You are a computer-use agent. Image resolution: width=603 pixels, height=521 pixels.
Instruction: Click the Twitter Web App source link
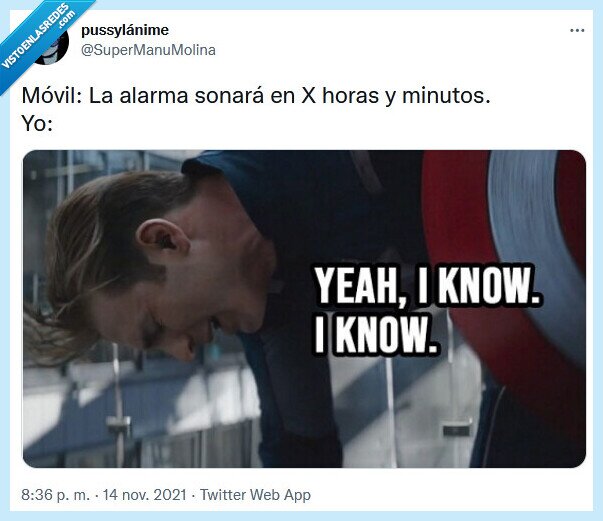point(255,494)
